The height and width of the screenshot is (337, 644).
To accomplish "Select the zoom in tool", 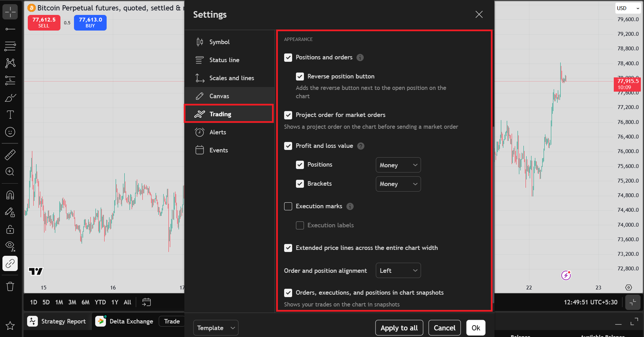I will coord(10,171).
